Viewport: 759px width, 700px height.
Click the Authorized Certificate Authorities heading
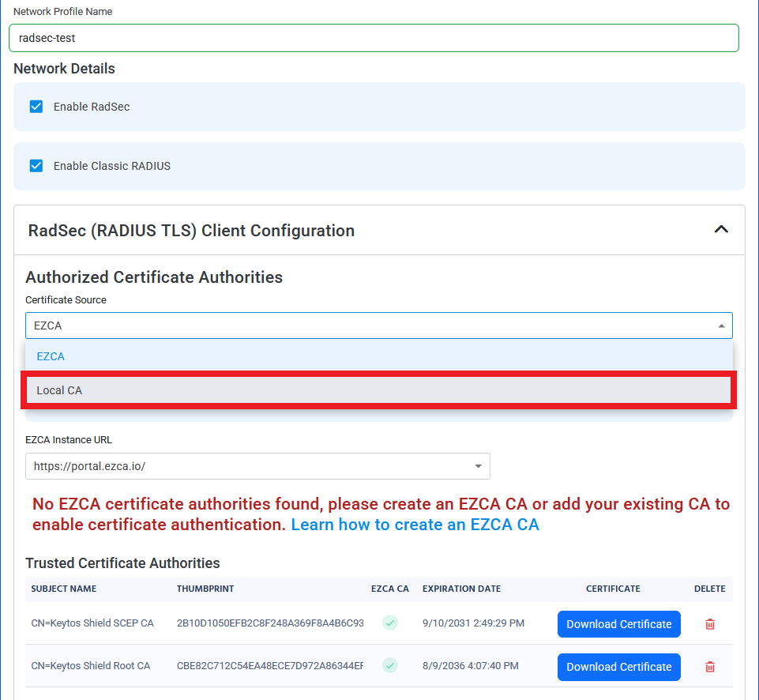point(154,277)
